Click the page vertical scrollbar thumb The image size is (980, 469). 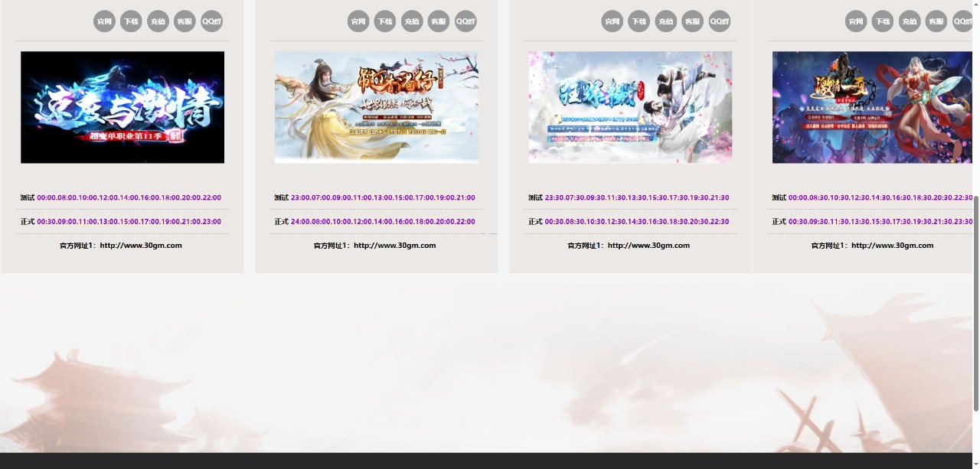click(976, 304)
